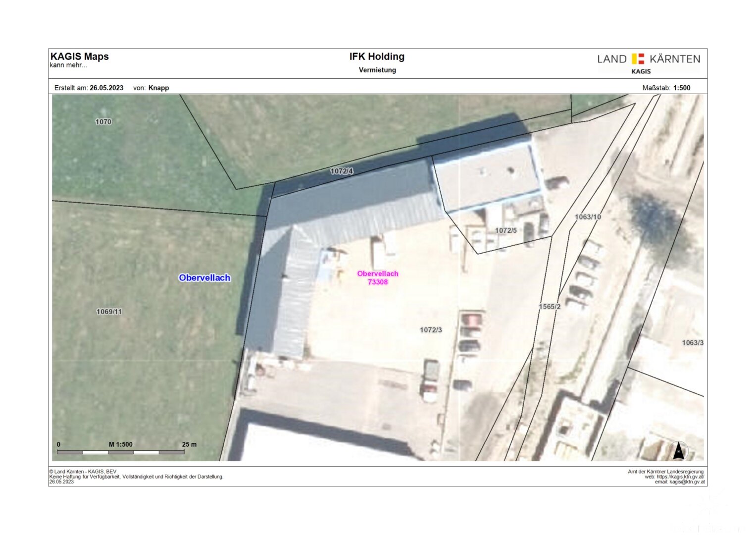Select parcel label 1069/11
756x535 pixels.
tap(109, 312)
